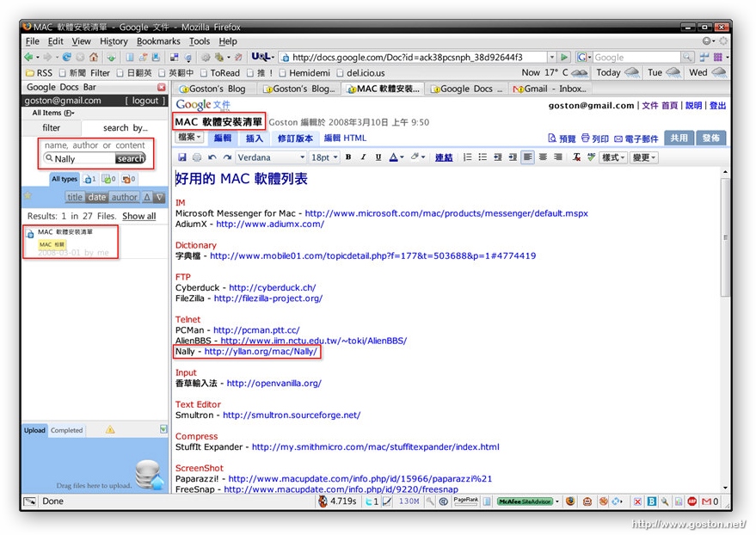
Task: Open the Bookmarks menu
Action: tap(158, 41)
